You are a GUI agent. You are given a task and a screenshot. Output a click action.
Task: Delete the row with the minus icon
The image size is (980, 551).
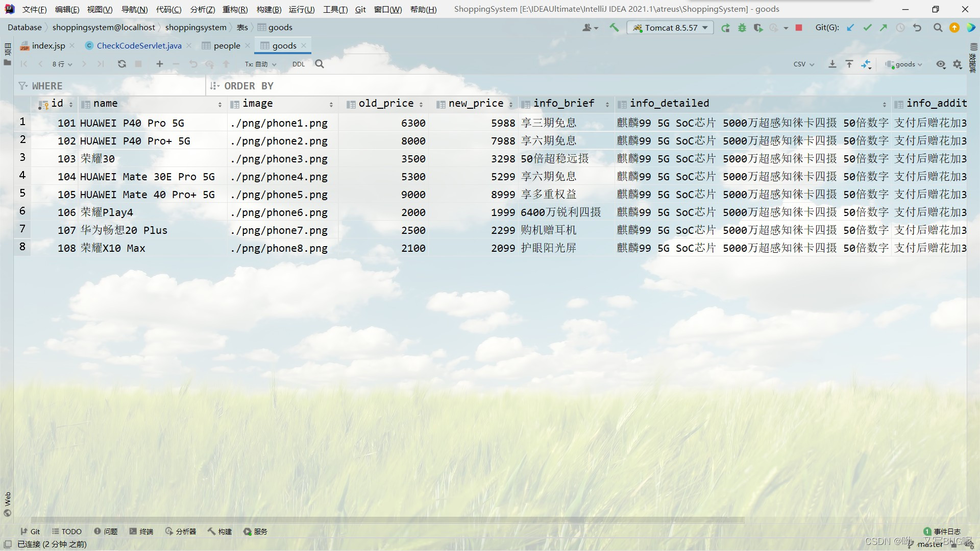(x=176, y=64)
